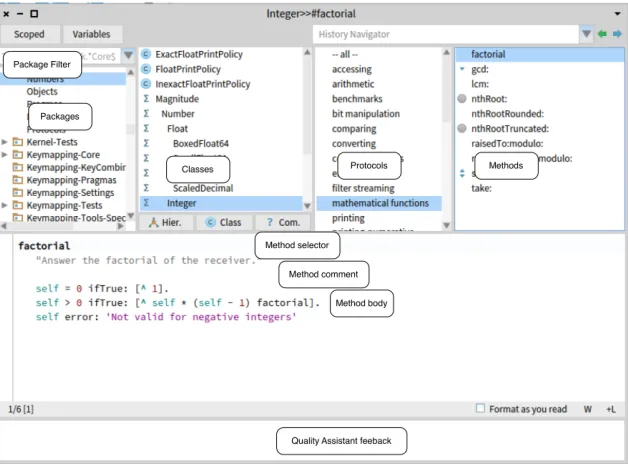Click the FloatPrintPolicy class icon
This screenshot has height=464, width=628.
[x=146, y=69]
